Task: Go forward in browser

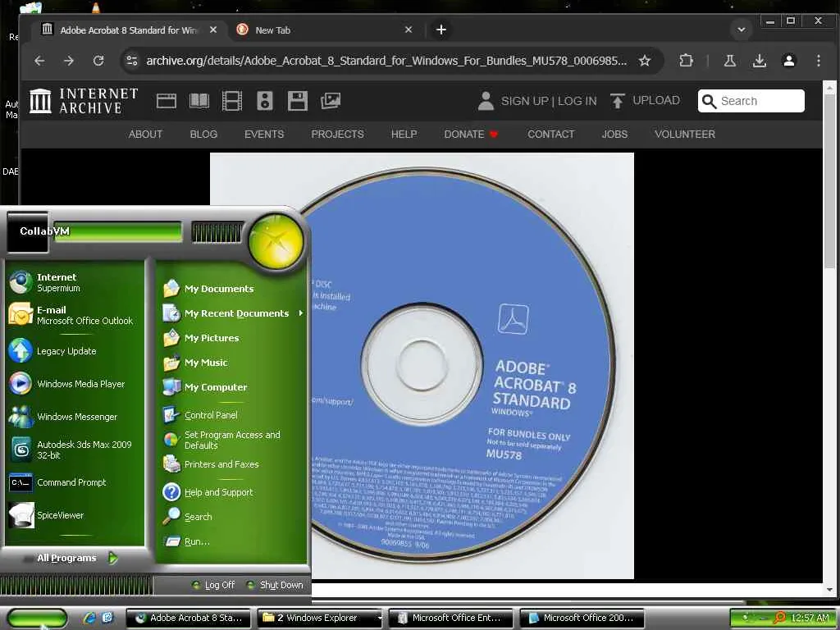Action: pos(69,61)
